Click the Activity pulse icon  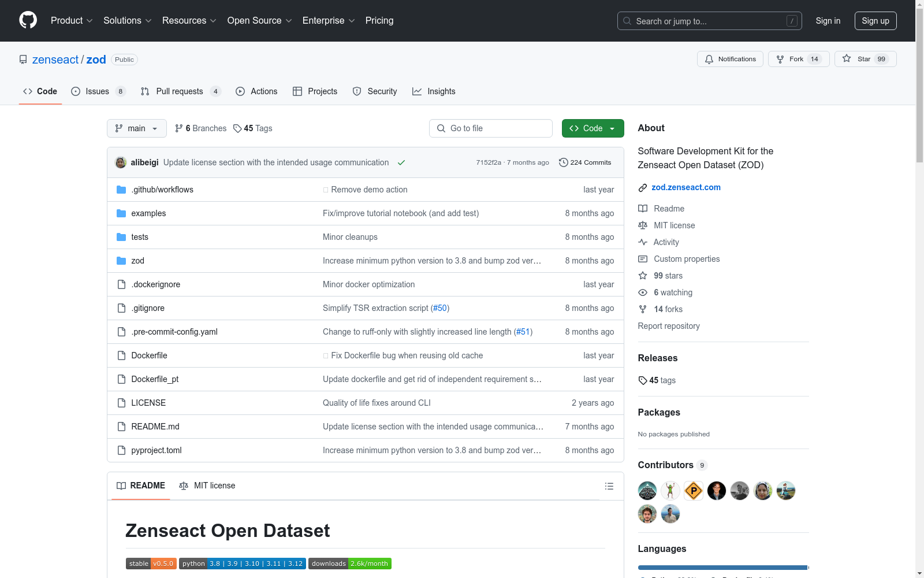(643, 242)
